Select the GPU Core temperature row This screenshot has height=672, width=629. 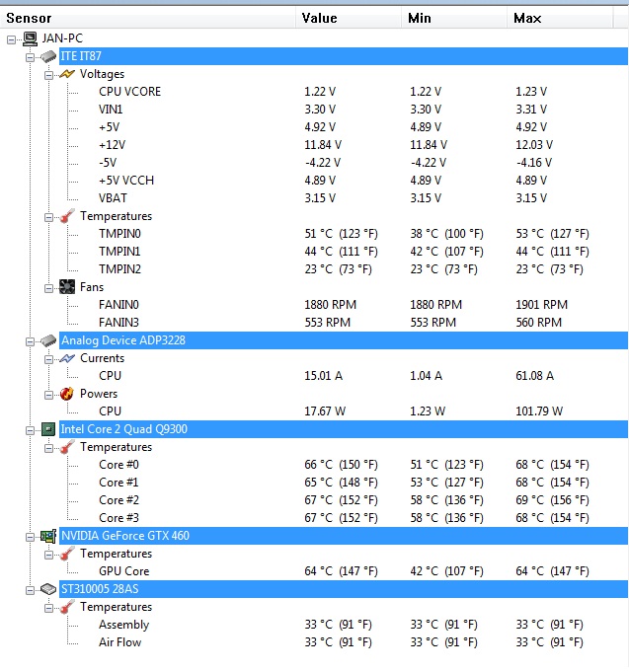coord(124,571)
